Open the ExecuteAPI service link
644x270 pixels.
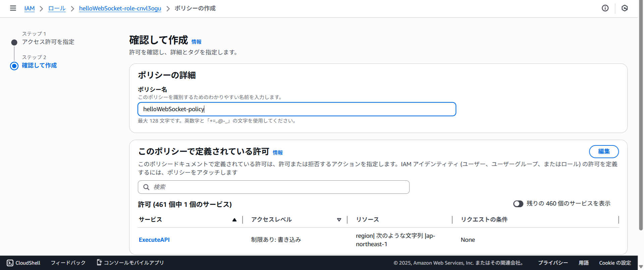pyautogui.click(x=154, y=240)
